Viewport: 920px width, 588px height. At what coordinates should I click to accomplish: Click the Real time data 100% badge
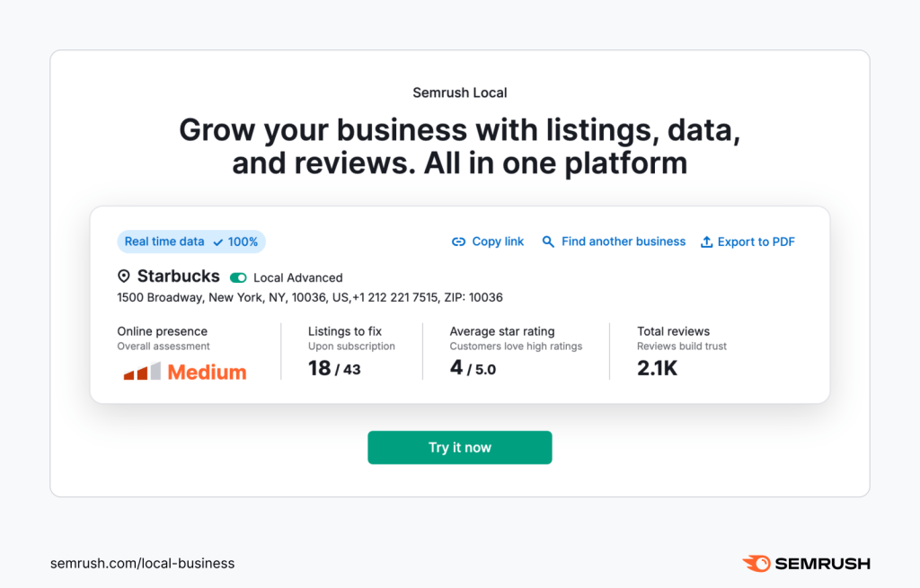pos(191,241)
